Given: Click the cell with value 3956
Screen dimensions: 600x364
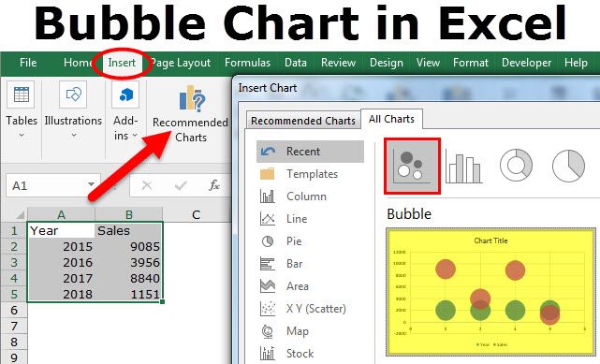Looking at the screenshot, I should click(x=129, y=262).
